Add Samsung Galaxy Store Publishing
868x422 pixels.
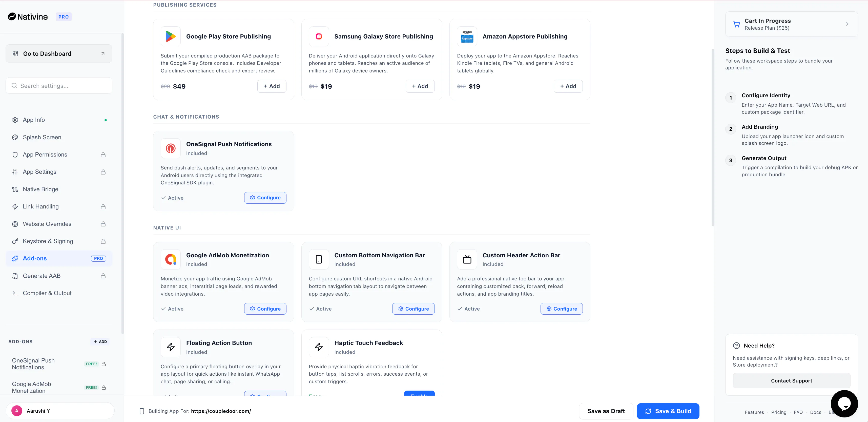click(x=420, y=86)
